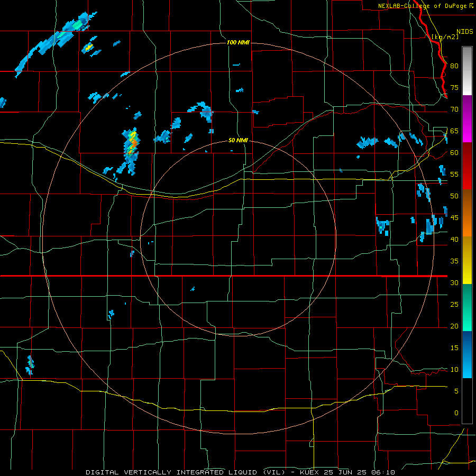The height and width of the screenshot is (476, 476).
Task: Pick the gray-white segment of the color bar
Action: [467, 71]
